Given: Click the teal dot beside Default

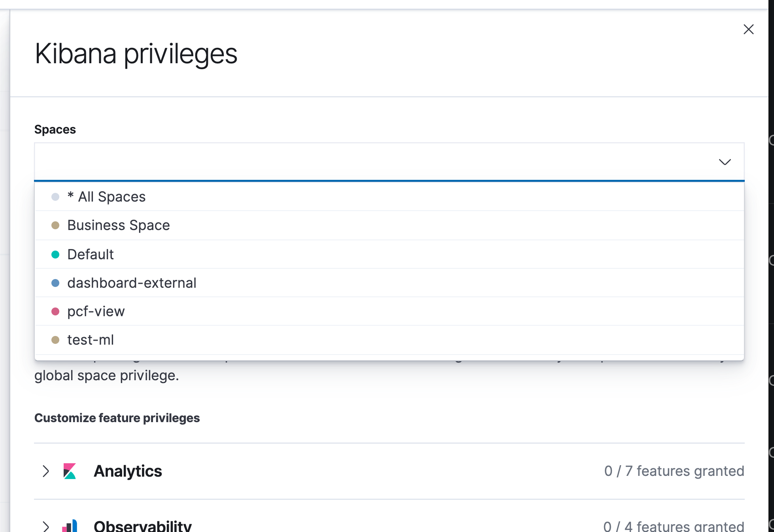Looking at the screenshot, I should click(x=55, y=255).
